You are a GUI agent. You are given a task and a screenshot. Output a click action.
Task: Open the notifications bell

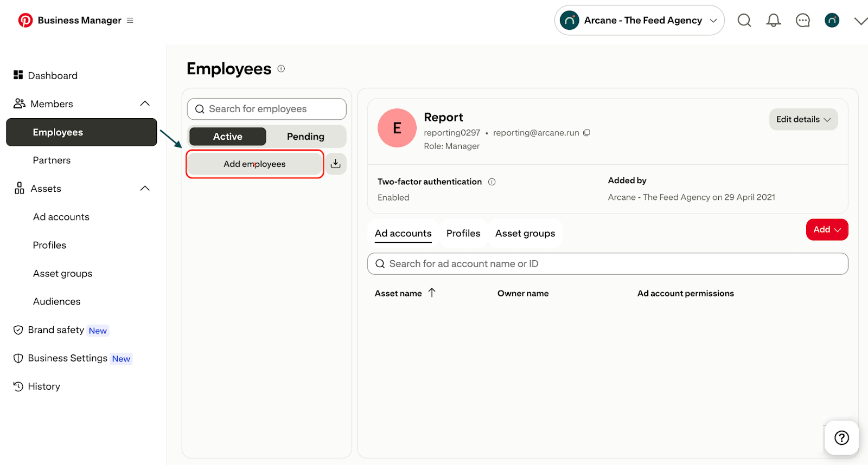773,21
